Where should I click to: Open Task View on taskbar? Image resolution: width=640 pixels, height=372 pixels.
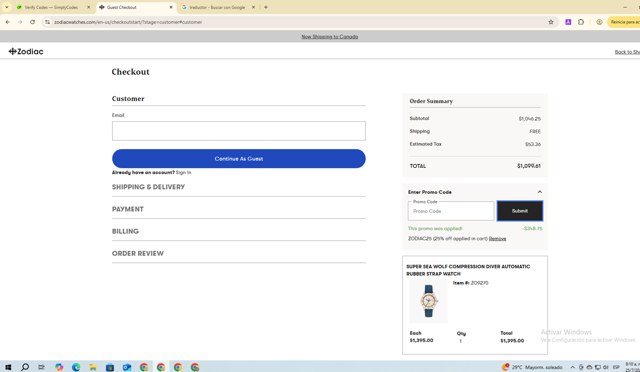(41, 367)
